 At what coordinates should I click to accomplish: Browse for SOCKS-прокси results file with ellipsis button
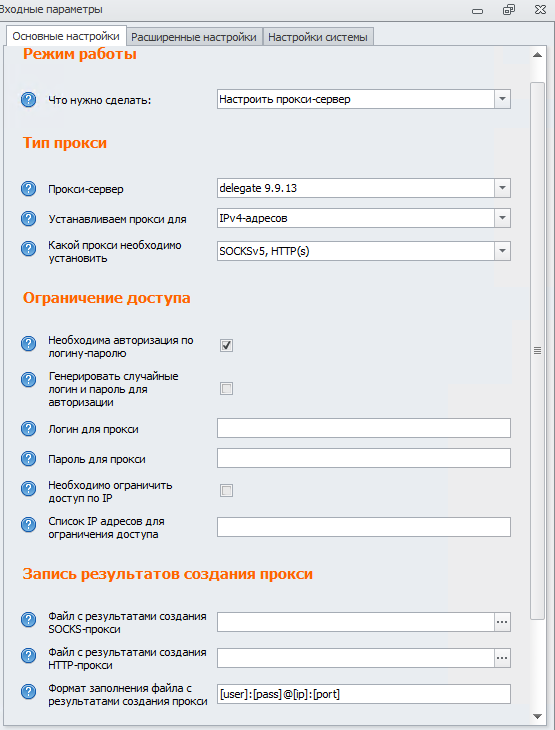pyautogui.click(x=502, y=622)
